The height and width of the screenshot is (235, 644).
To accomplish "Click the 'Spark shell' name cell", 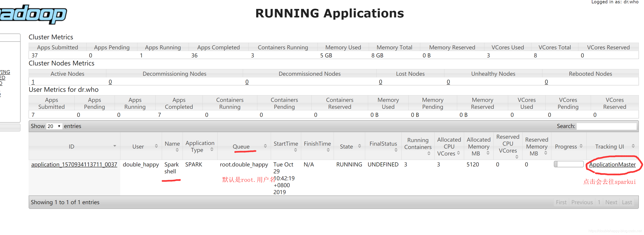I will click(171, 168).
